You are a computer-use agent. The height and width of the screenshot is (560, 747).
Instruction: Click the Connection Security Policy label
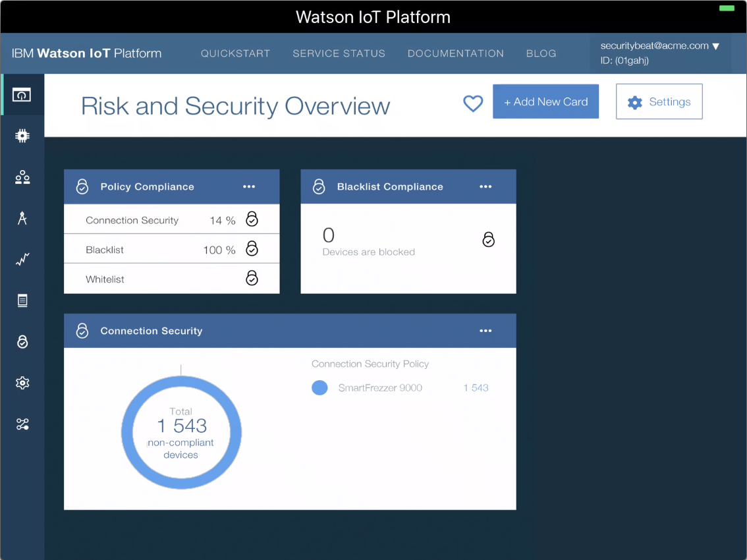[370, 364]
